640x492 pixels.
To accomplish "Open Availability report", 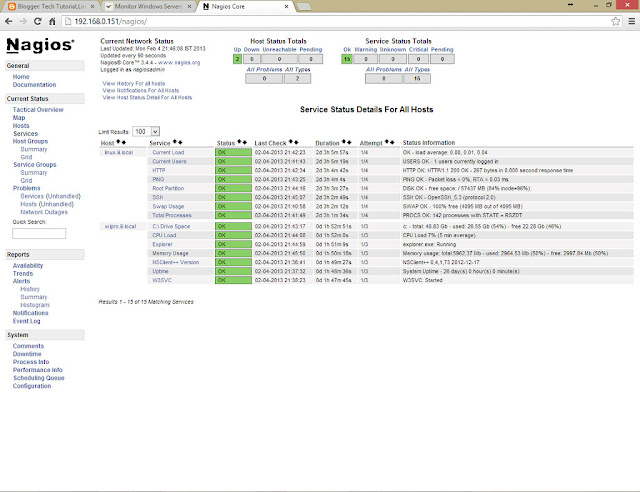I will pos(28,265).
